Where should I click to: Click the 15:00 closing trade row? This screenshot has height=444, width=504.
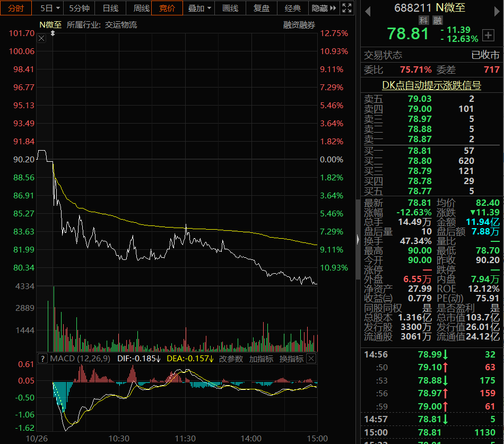(x=430, y=432)
